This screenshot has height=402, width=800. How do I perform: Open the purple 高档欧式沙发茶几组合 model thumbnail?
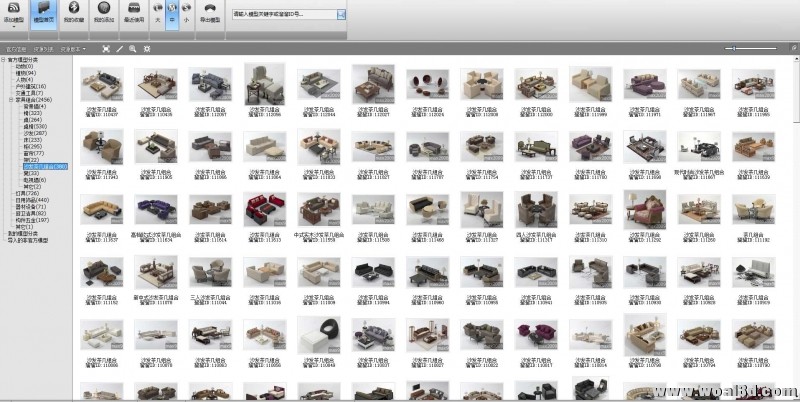point(156,209)
